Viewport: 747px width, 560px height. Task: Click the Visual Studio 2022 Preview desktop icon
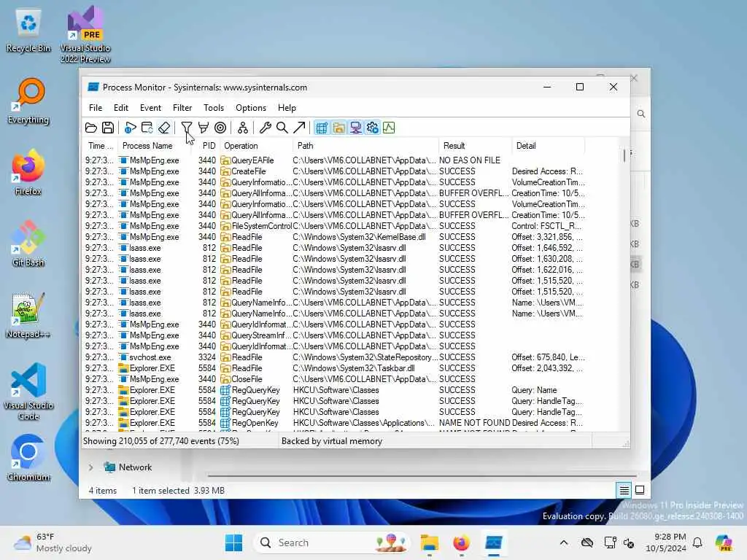tap(86, 35)
